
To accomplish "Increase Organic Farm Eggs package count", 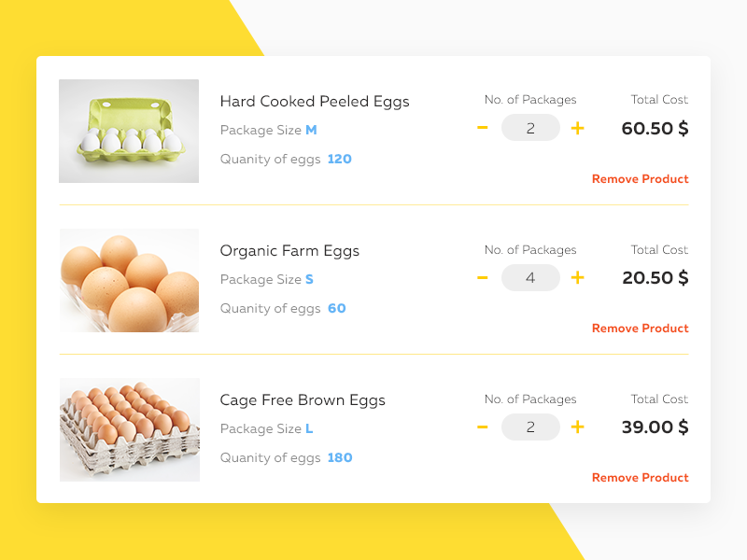I will click(577, 277).
